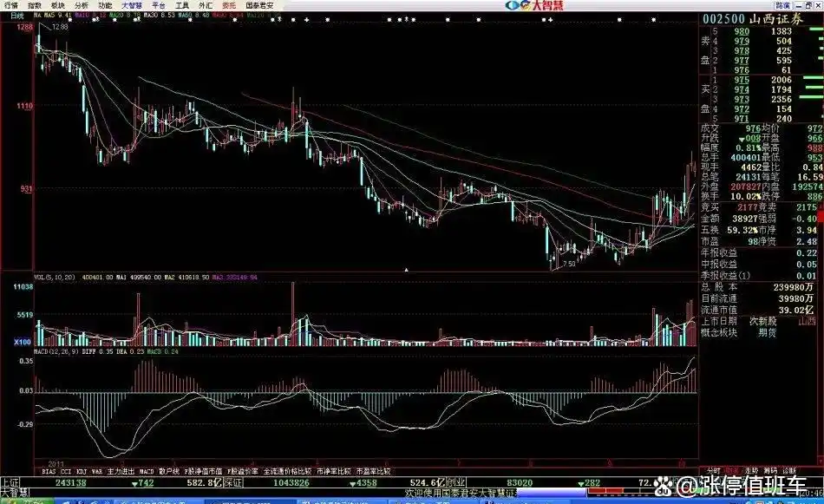Switch to the 市盈率比较 indicator tab
Screen dimensions: 824x504
(x=374, y=471)
